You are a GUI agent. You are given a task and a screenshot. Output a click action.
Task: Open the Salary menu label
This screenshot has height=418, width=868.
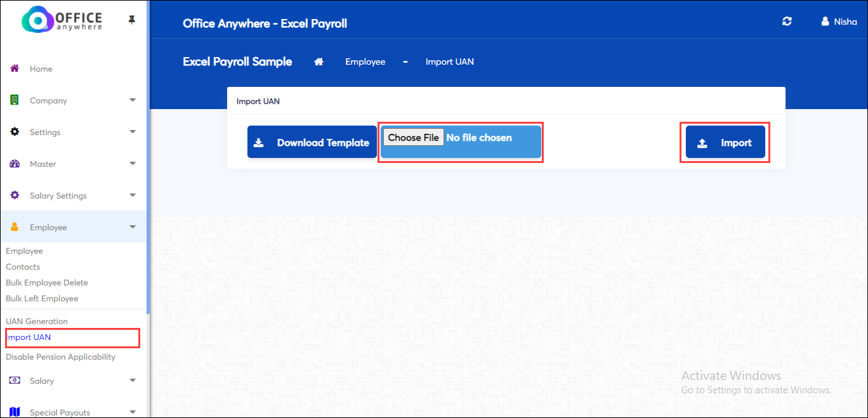pos(42,381)
